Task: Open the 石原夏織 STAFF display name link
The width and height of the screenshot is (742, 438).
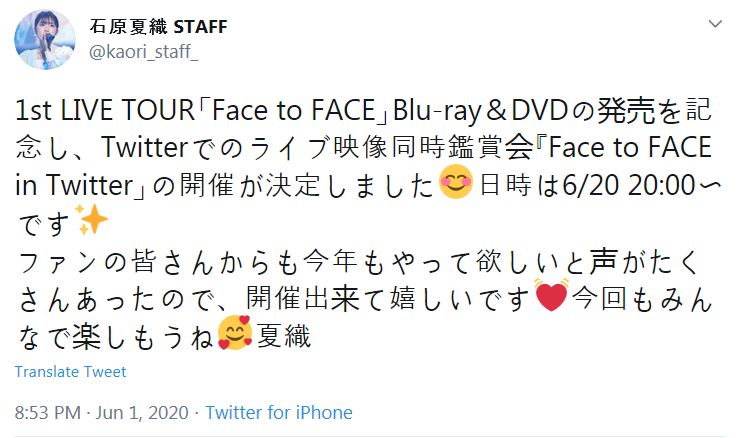Action: (x=158, y=25)
